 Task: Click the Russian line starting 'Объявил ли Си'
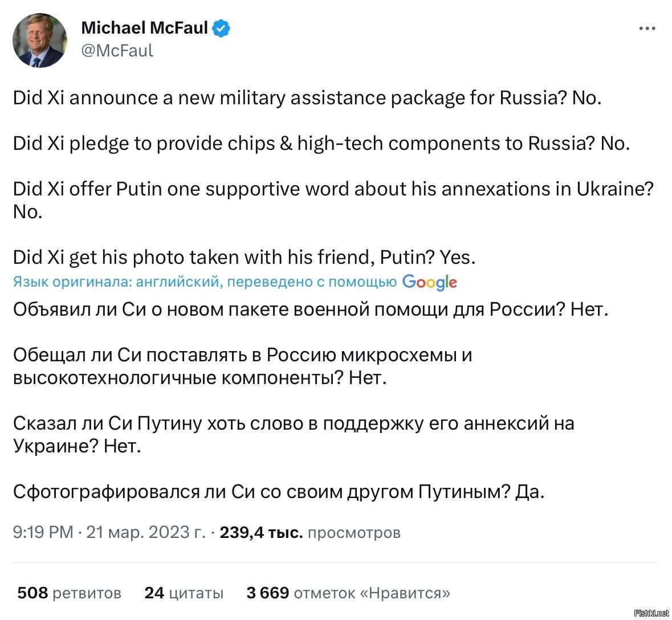point(311,309)
